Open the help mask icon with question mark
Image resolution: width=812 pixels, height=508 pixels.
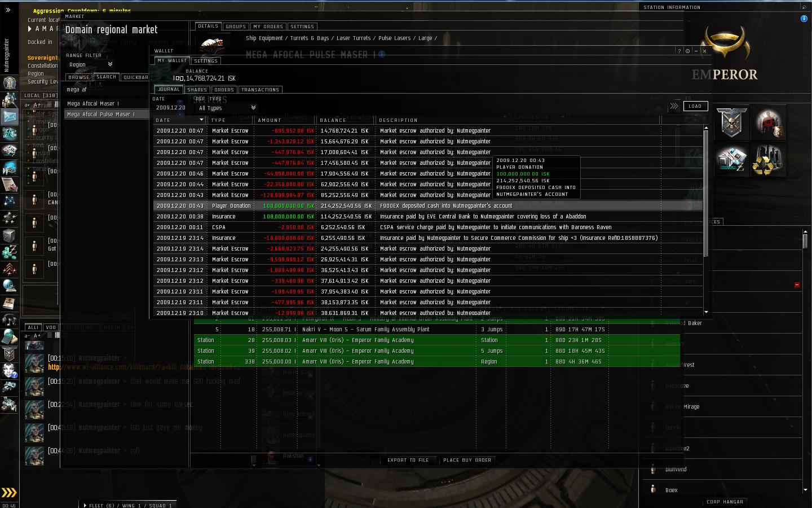10,371
